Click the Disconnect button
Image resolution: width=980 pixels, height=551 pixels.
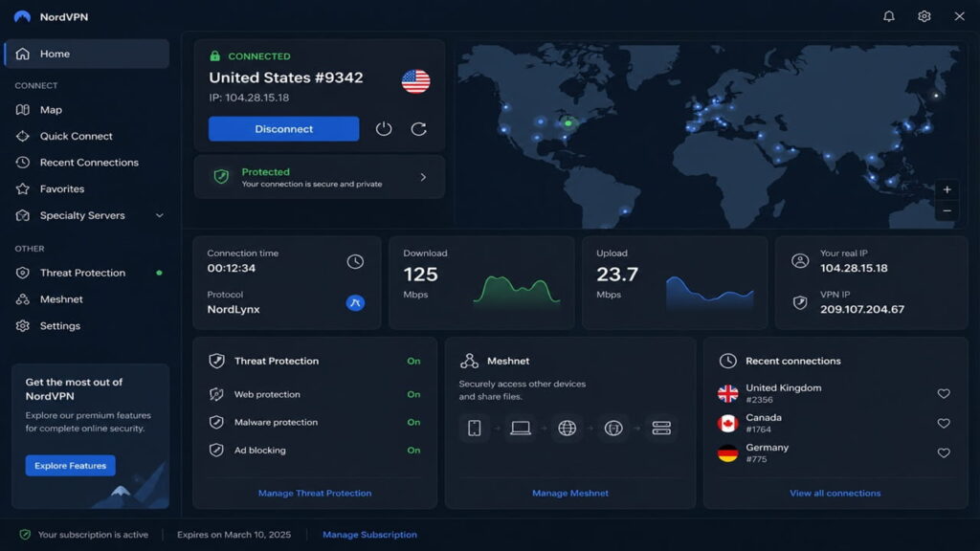point(283,129)
